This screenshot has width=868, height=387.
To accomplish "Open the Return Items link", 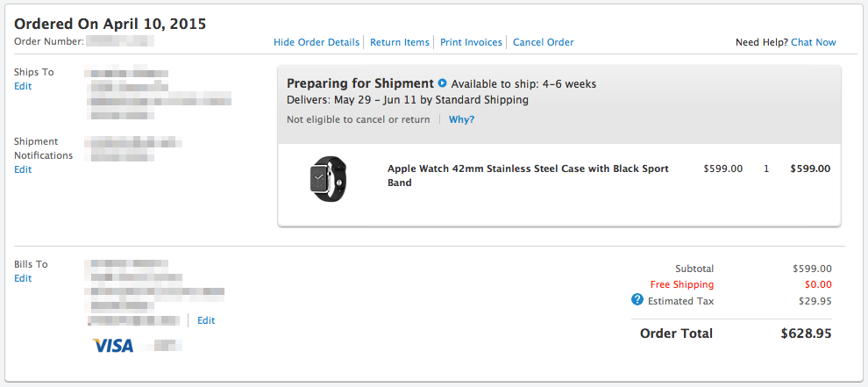I will coord(400,42).
